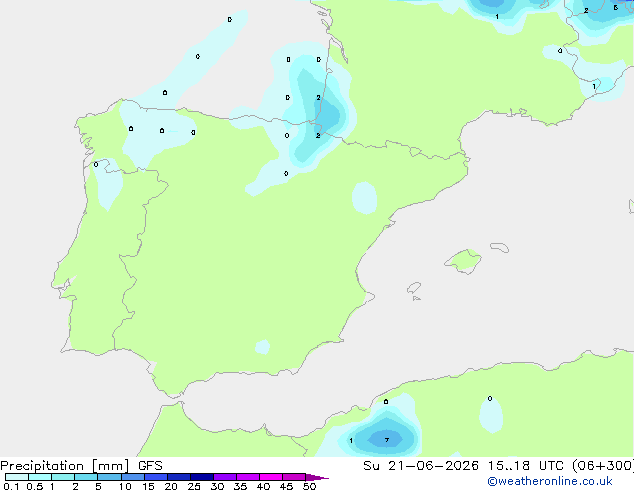The width and height of the screenshot is (634, 490).
Task: Click the 35–40 mm legend color box
Action: [x=248, y=477]
